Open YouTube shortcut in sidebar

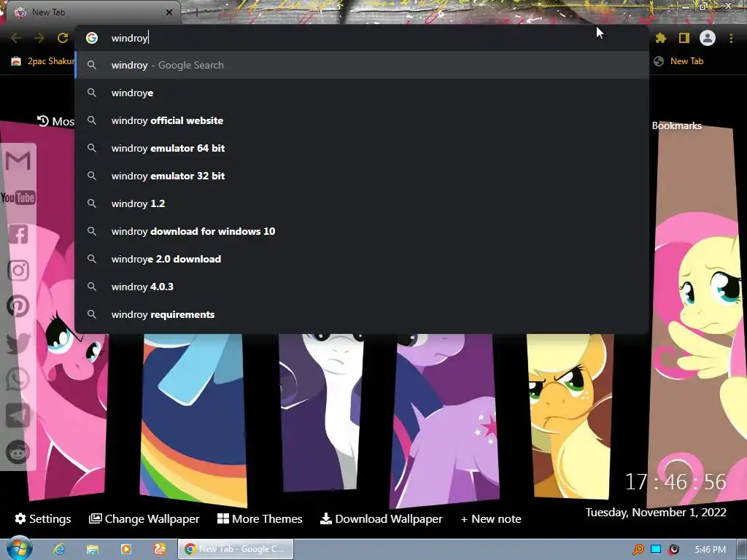18,198
